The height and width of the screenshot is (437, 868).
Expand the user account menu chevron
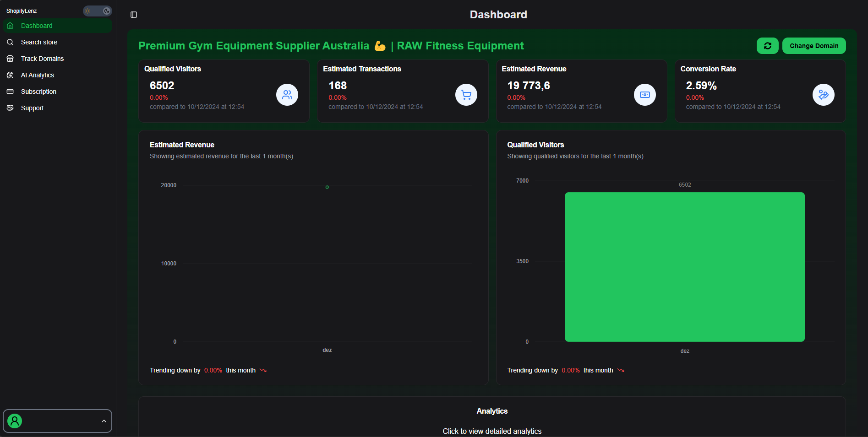pos(104,421)
